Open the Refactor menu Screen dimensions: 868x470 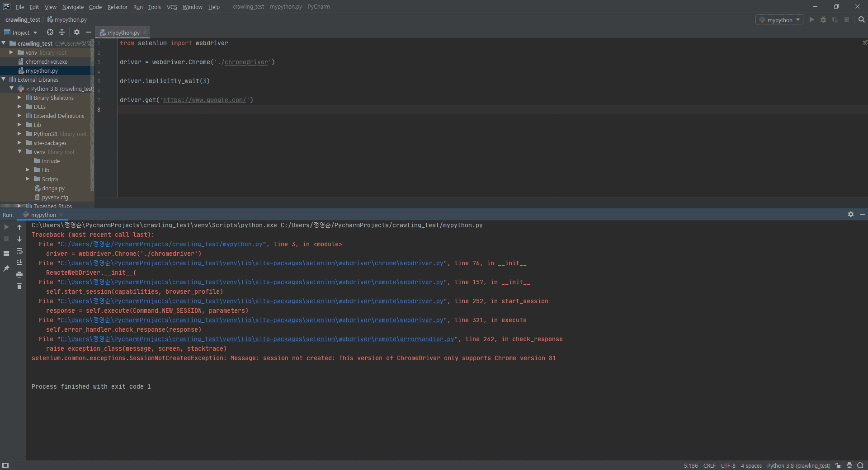[x=117, y=7]
